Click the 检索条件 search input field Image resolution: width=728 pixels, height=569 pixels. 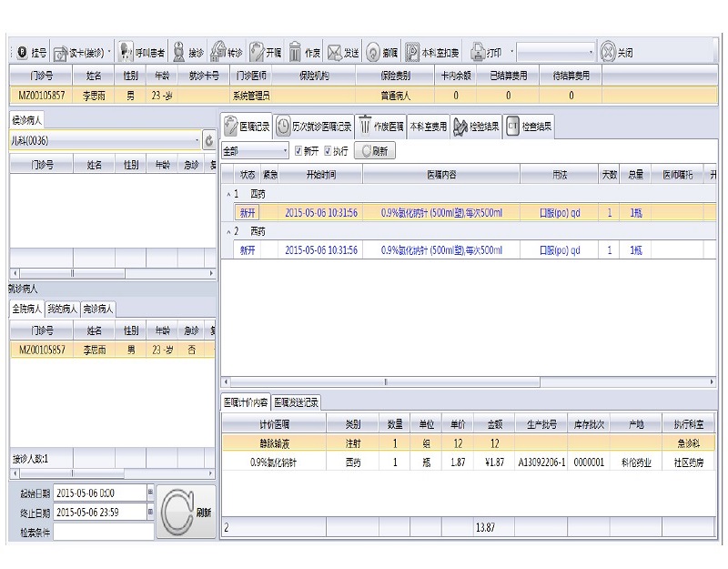click(103, 532)
